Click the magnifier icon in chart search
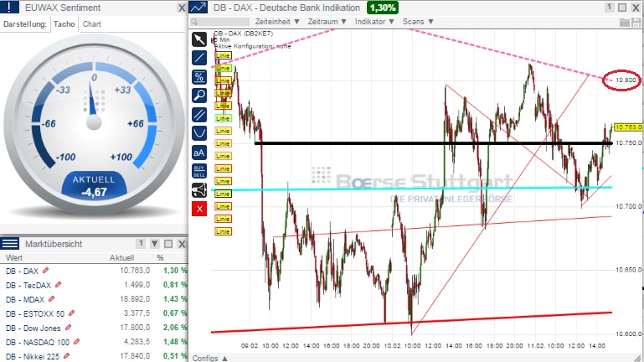 tap(194, 22)
